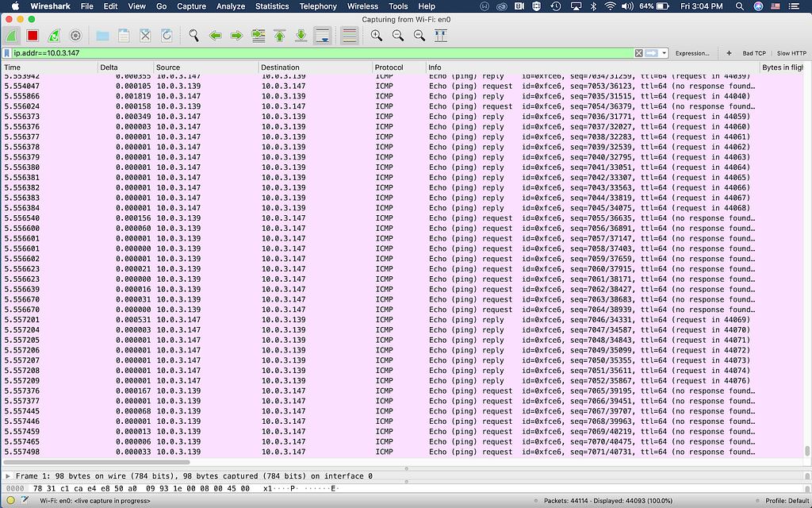812x508 pixels.
Task: Select packet row at time 5.557201
Action: [402, 320]
